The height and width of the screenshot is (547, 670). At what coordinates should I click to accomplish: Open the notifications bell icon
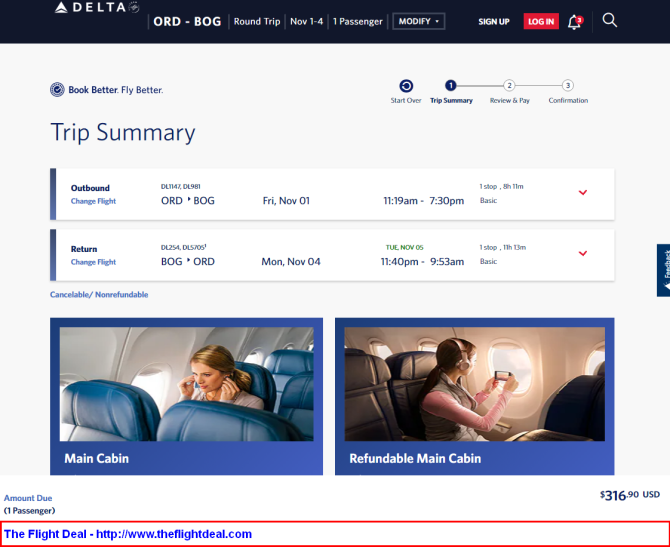pyautogui.click(x=575, y=22)
